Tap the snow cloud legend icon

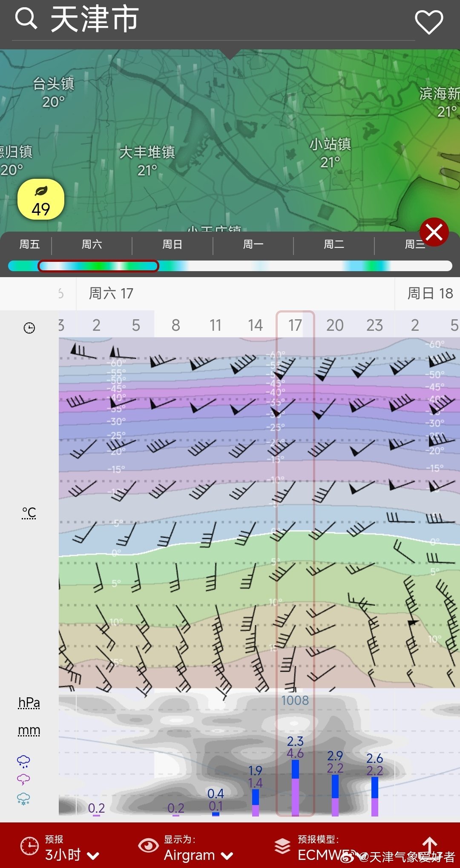23,799
